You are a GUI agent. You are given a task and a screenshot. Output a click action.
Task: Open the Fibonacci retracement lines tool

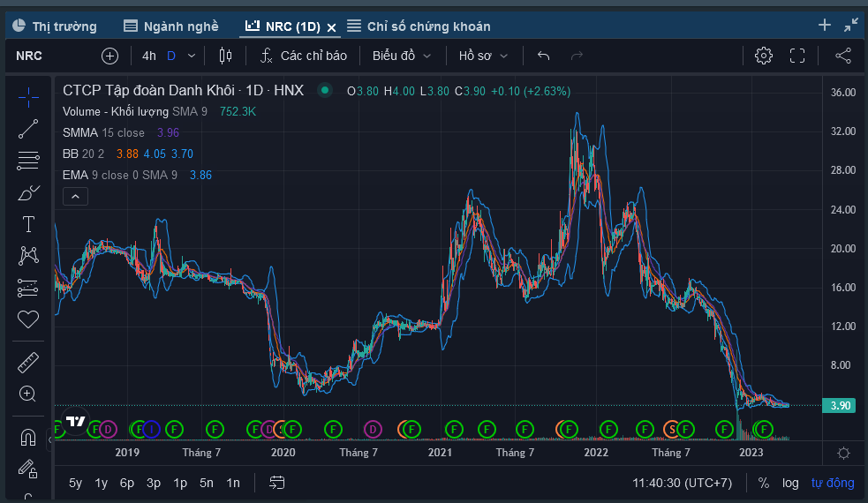click(28, 161)
